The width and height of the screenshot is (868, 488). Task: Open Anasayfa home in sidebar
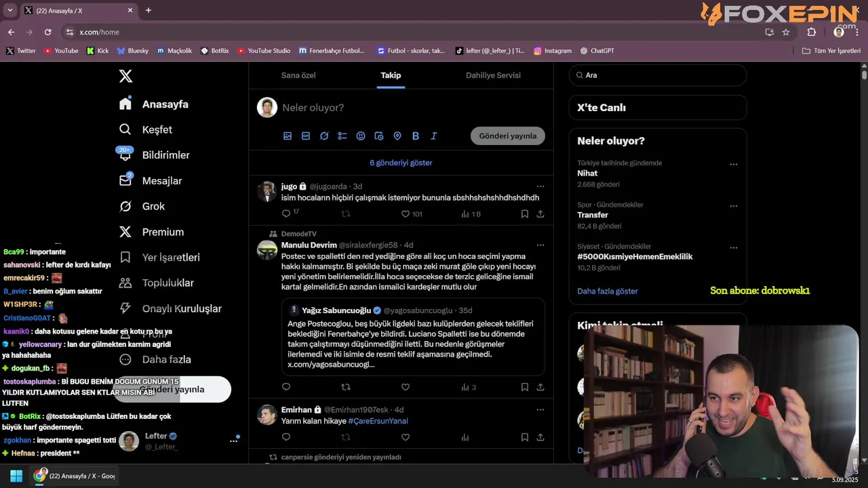pyautogui.click(x=154, y=104)
